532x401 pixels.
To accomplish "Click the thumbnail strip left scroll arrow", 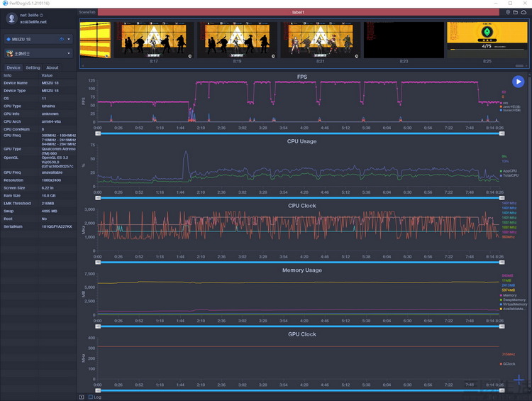I will (82, 66).
